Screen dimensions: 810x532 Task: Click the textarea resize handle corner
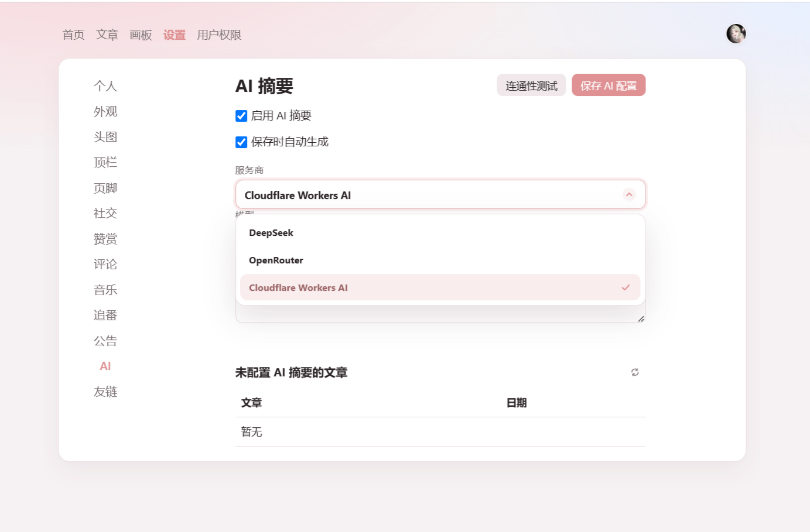[x=641, y=319]
